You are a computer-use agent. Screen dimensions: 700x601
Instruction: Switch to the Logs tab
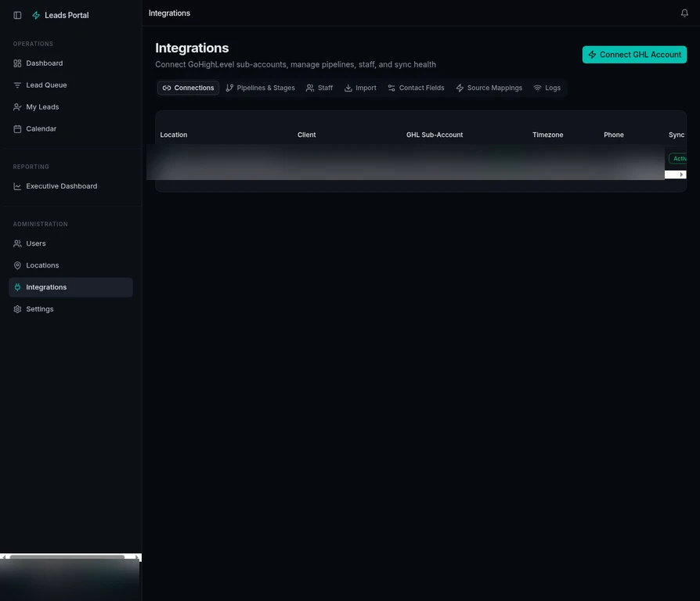click(547, 88)
